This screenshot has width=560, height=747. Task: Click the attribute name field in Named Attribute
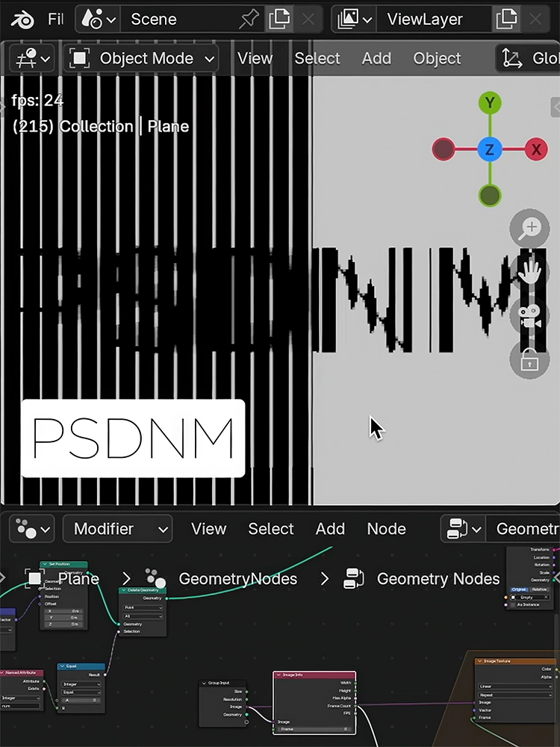coord(20,706)
